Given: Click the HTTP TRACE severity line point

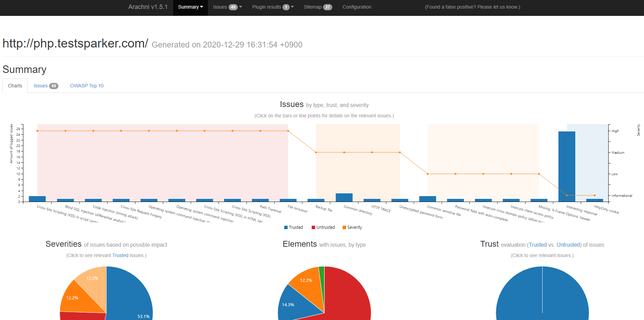Looking at the screenshot, I should point(372,152).
